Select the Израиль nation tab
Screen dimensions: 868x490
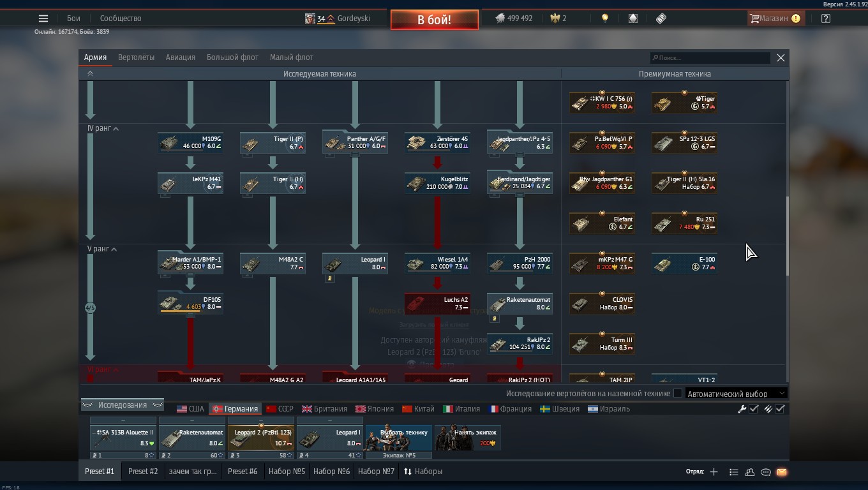coord(608,409)
